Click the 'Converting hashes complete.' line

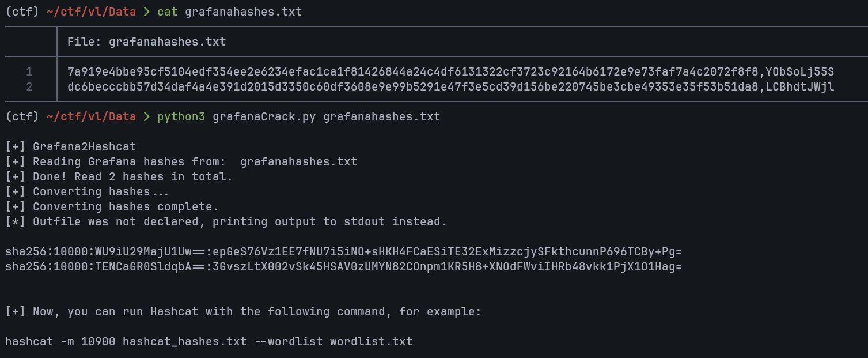112,207
